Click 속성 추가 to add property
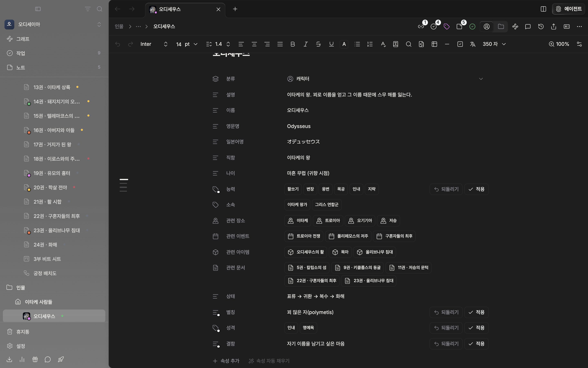This screenshot has width=588, height=368. click(x=226, y=361)
